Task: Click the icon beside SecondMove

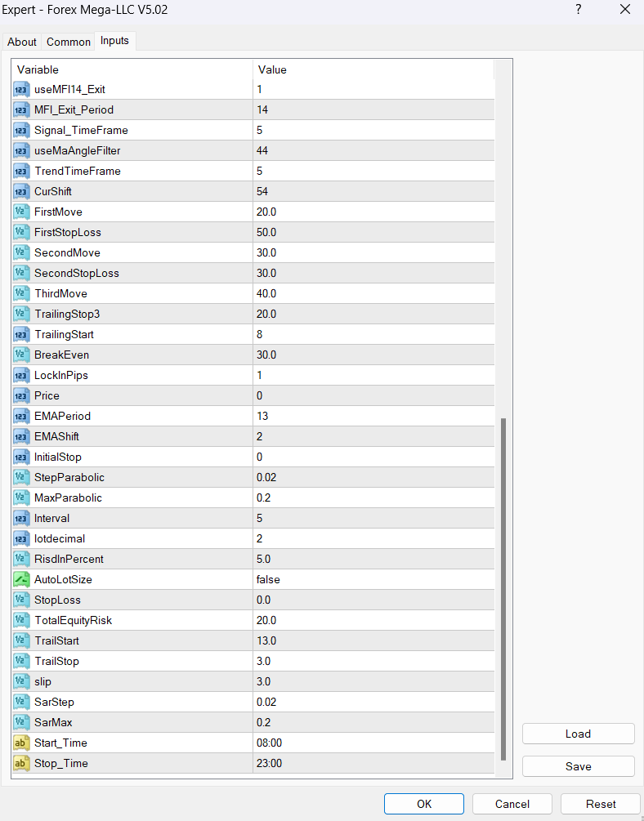Action: coord(21,253)
